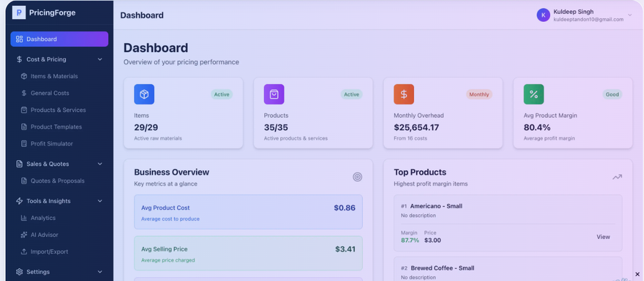The height and width of the screenshot is (281, 644).
Task: Click the Avg Product Cost $0.86 panel
Action: (x=249, y=212)
